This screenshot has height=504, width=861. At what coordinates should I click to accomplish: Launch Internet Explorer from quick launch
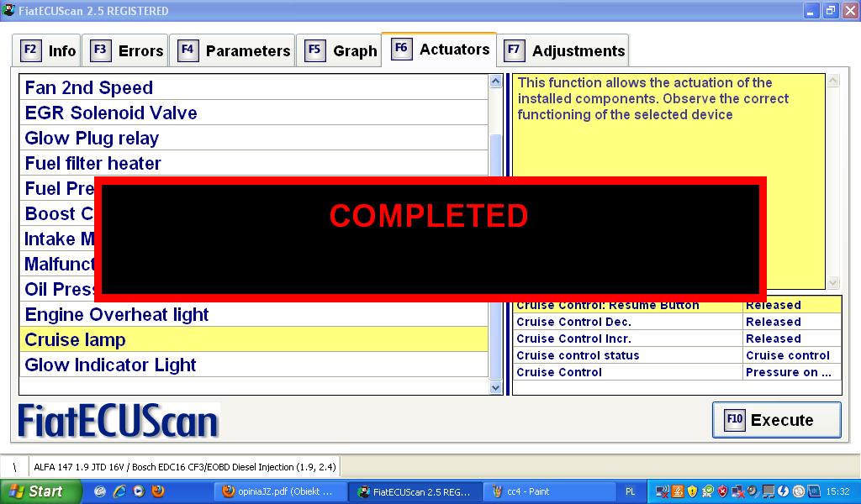tap(119, 491)
